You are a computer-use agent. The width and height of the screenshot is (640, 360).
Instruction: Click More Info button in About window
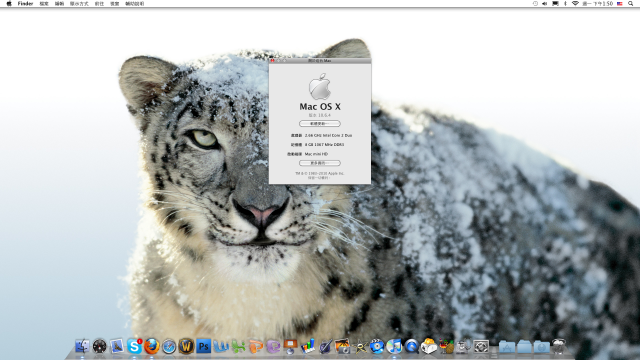pos(320,163)
